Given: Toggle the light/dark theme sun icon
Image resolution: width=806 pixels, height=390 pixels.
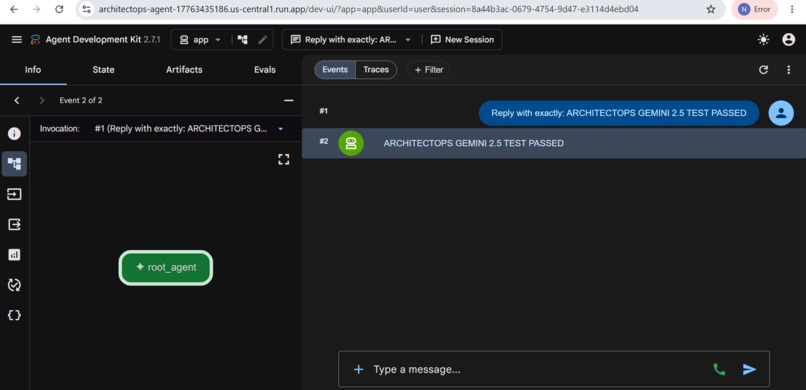Looking at the screenshot, I should pyautogui.click(x=763, y=40).
